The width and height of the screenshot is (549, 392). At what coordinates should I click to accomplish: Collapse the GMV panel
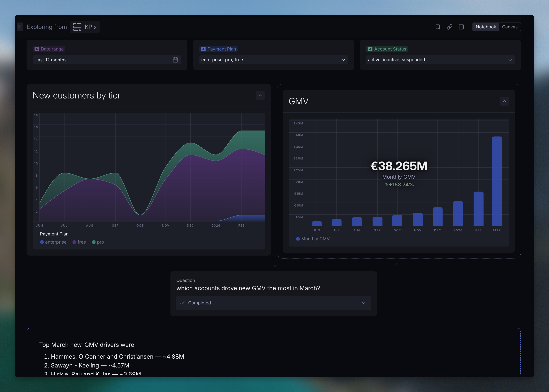coord(504,101)
